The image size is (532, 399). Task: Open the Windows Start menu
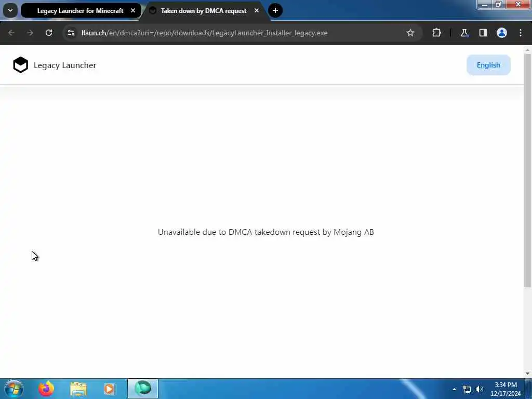pyautogui.click(x=14, y=389)
